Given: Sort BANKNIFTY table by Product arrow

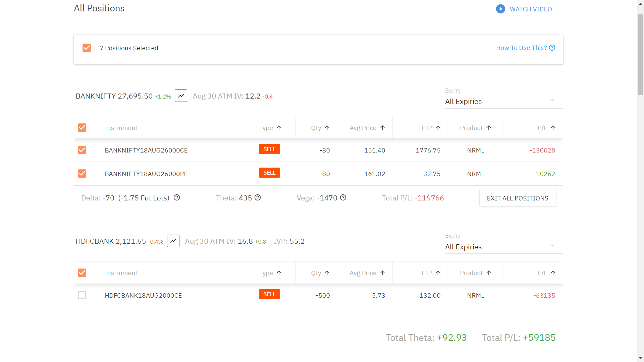Looking at the screenshot, I should (489, 128).
